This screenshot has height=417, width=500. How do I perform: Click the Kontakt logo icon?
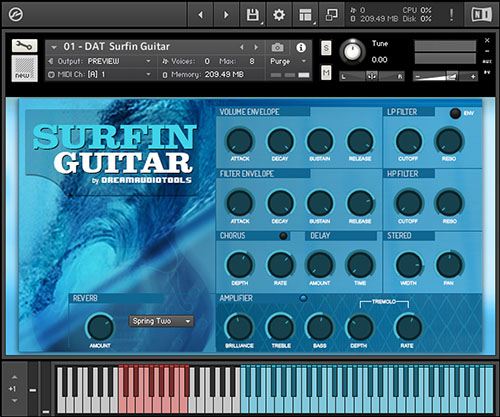point(15,15)
